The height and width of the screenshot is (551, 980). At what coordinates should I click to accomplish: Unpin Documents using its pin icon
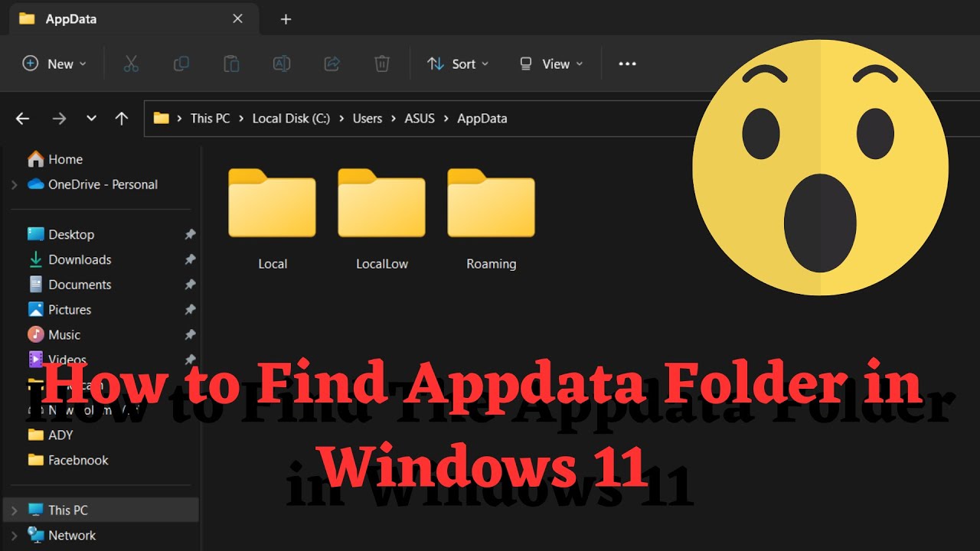[190, 285]
